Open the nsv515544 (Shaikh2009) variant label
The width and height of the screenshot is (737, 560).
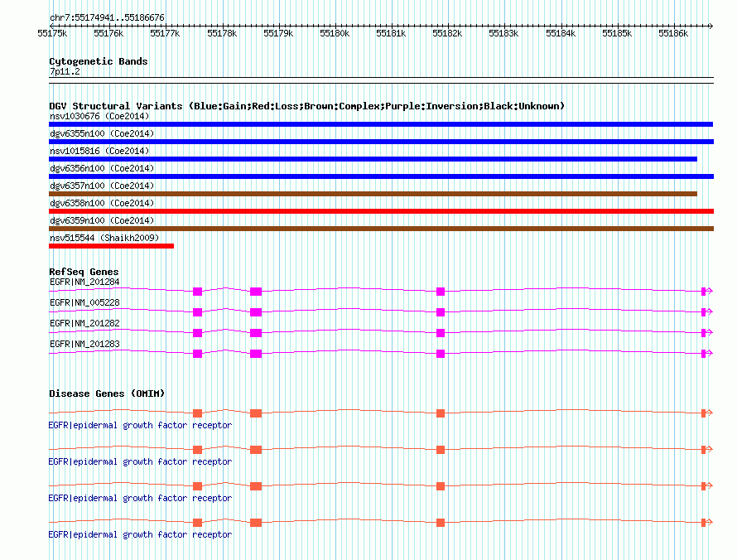coord(104,238)
